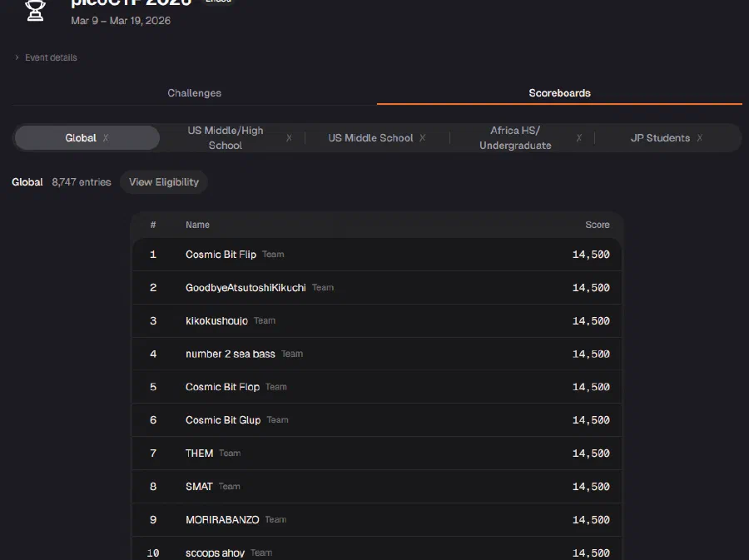749x560 pixels.
Task: Click the Score column header
Action: pyautogui.click(x=597, y=225)
